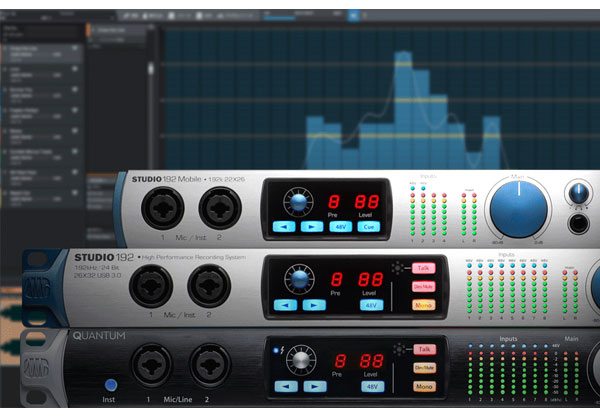Click the preamp encoder knob on Studio 192 Mobile
This screenshot has width=600, height=420.
pos(298,202)
